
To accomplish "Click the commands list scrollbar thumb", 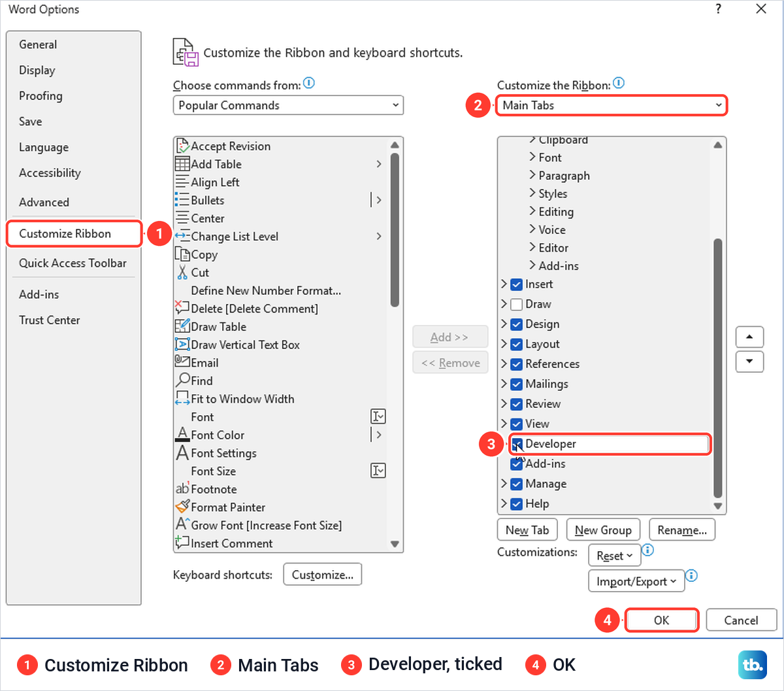I will tap(394, 229).
